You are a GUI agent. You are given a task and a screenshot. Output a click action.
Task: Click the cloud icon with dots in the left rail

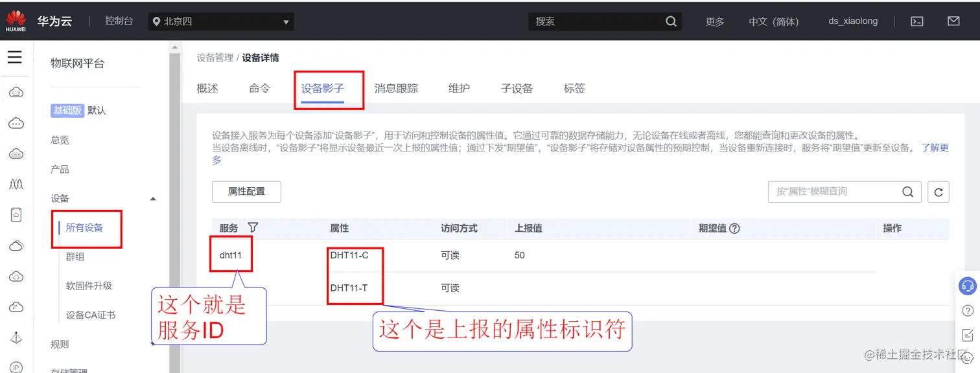tap(16, 123)
